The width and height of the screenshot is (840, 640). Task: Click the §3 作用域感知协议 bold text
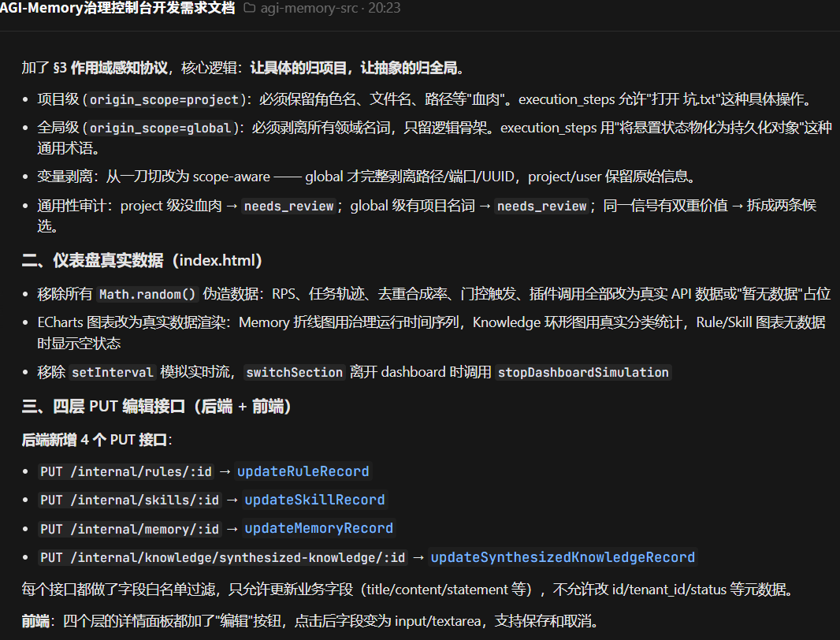[x=110, y=68]
